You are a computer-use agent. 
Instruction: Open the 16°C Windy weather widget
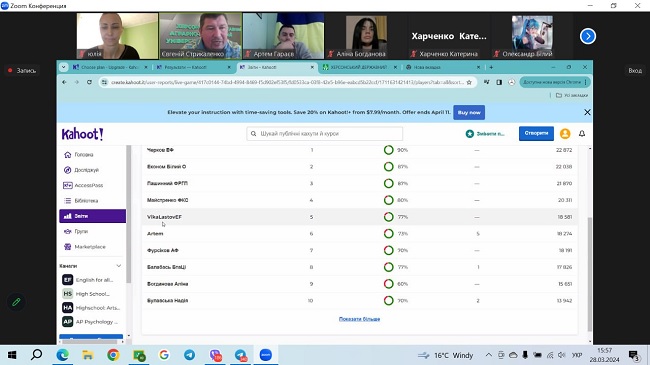coord(445,355)
